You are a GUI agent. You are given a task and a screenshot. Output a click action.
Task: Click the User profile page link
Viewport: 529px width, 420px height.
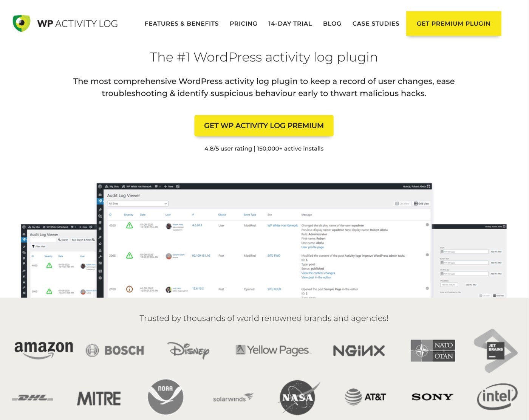[x=312, y=247]
